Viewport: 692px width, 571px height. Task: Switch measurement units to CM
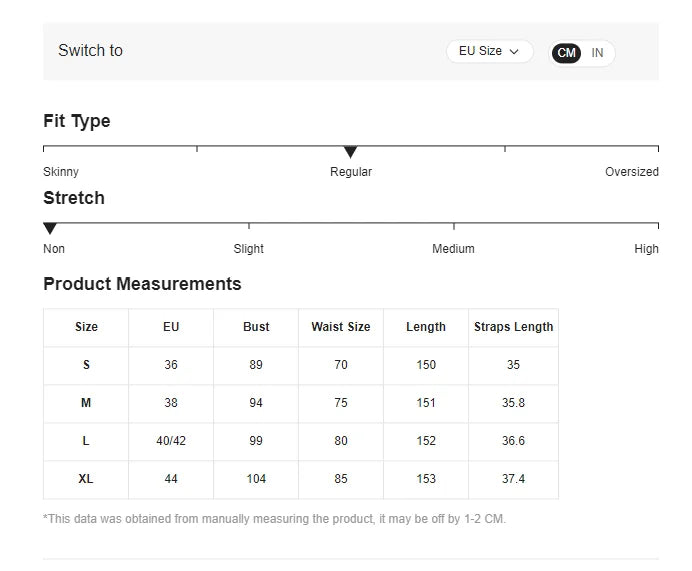[x=567, y=53]
